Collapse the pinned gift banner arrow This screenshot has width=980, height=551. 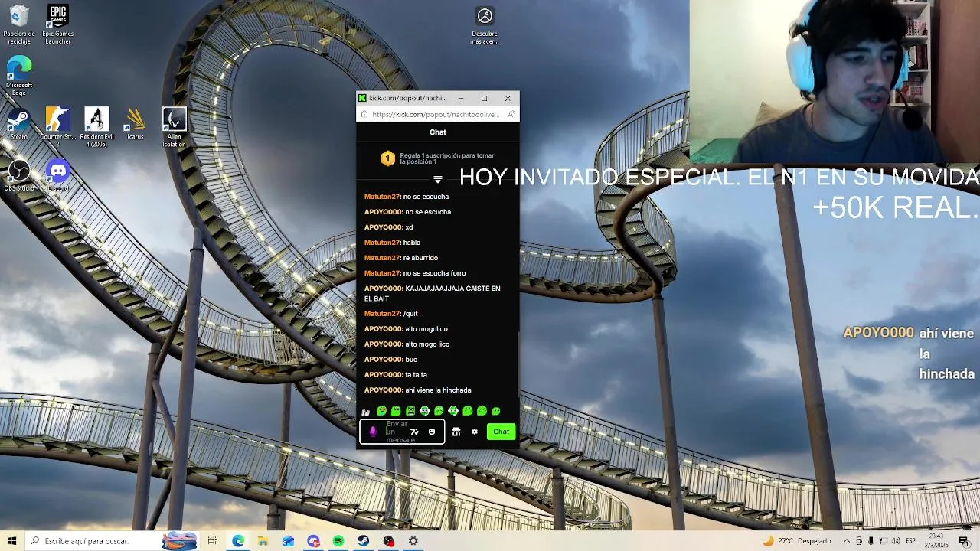[x=438, y=179]
